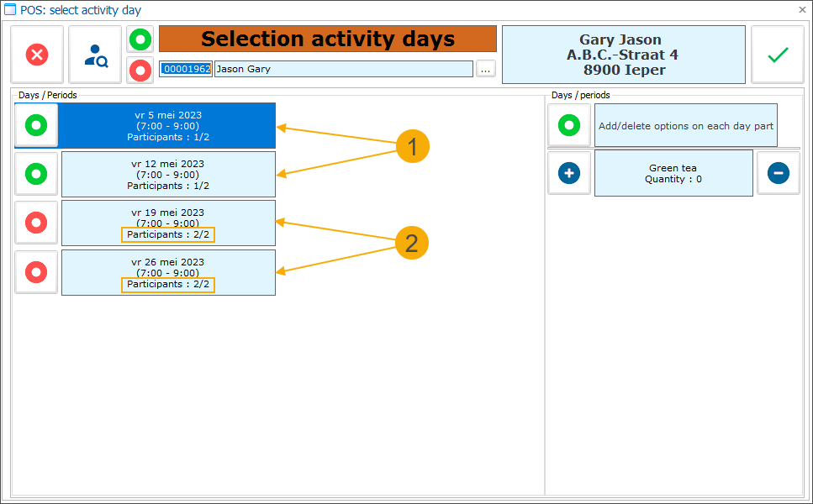Select the red status filter icon
The width and height of the screenshot is (813, 504).
(x=140, y=71)
